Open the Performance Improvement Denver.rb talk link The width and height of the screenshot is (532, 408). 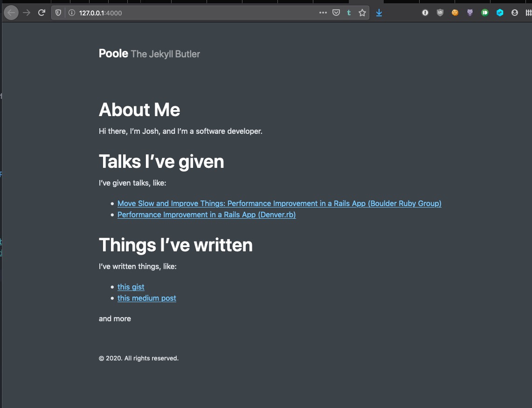207,215
